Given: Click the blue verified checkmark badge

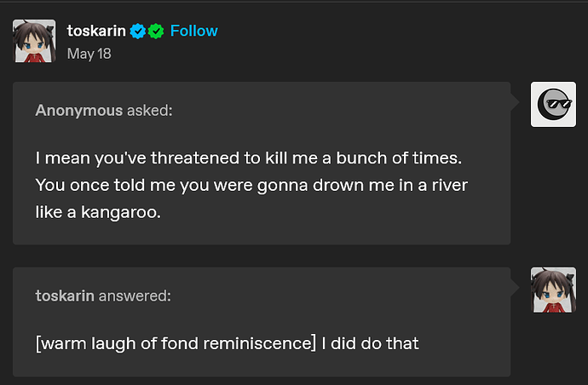Looking at the screenshot, I should tap(137, 32).
